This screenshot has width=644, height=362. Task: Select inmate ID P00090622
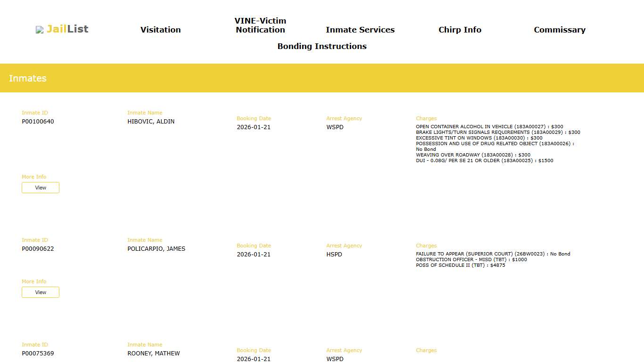tap(38, 249)
